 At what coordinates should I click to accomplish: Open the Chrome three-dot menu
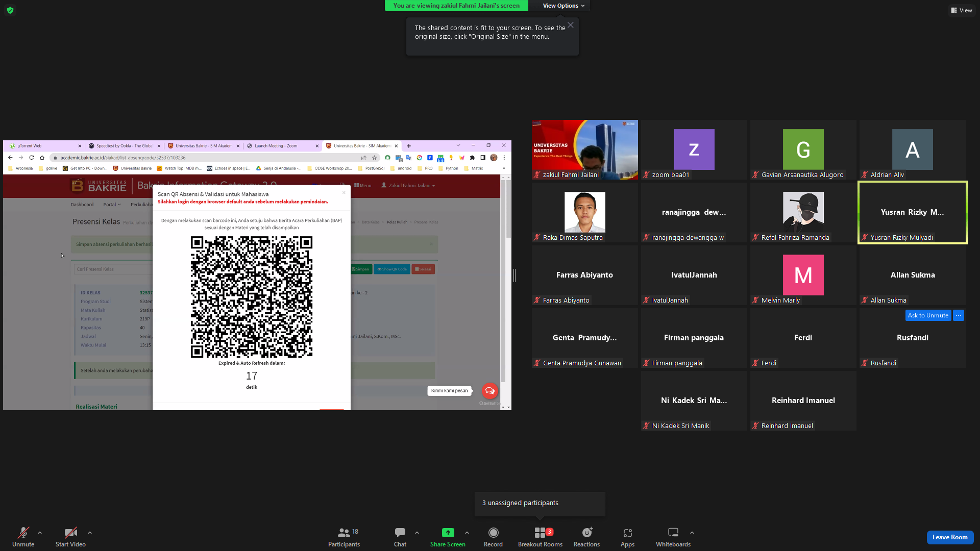tap(504, 158)
